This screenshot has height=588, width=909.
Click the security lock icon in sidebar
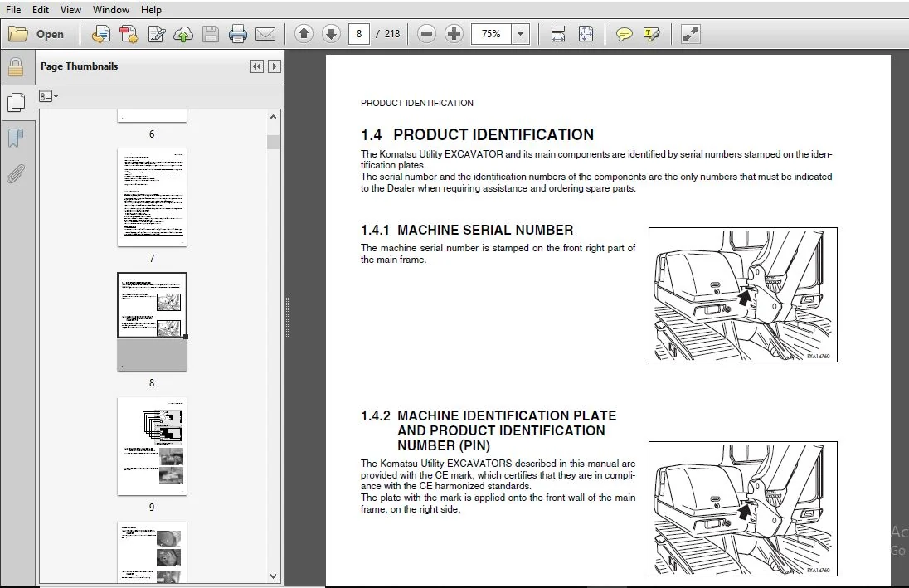(16, 67)
